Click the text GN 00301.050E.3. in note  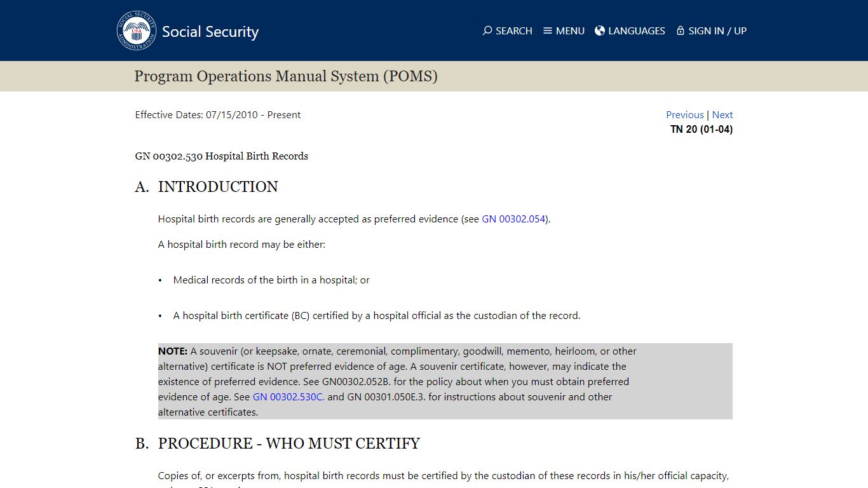386,397
